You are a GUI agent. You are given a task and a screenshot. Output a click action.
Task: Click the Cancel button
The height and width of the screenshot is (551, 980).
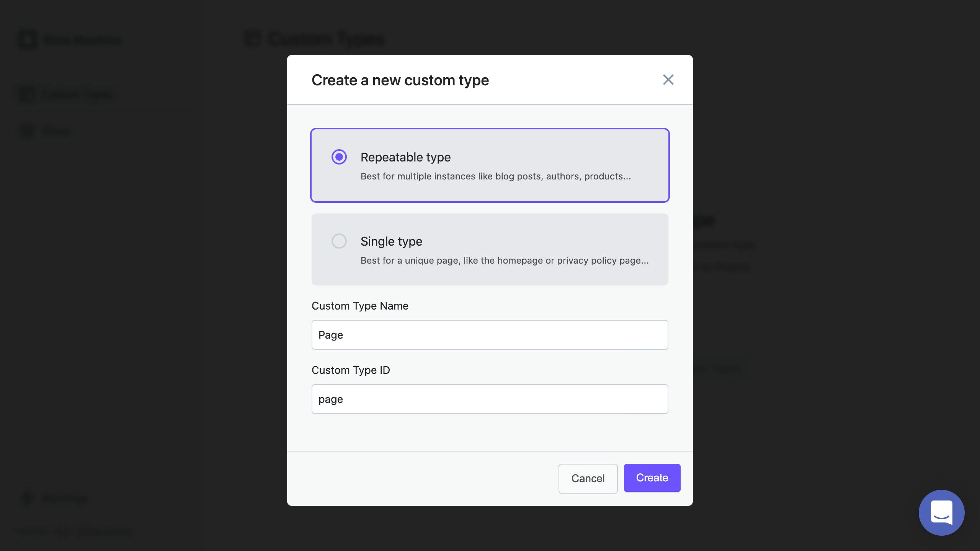point(588,478)
